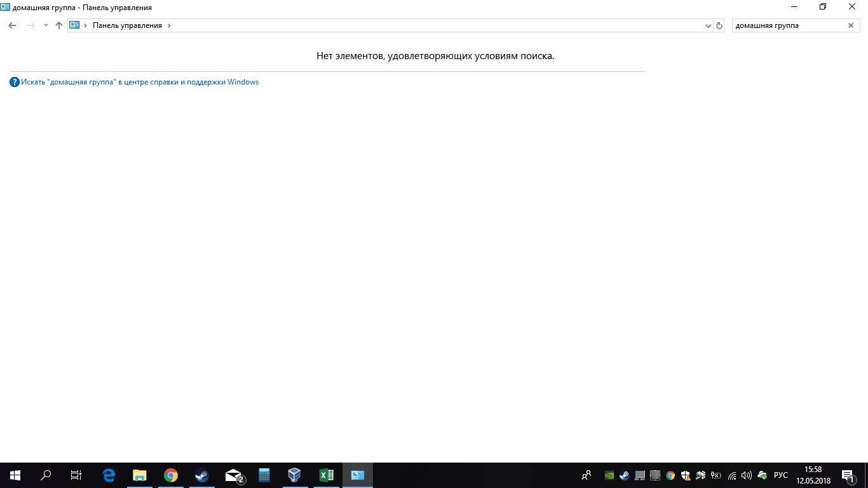The height and width of the screenshot is (488, 868).
Task: Click the active Control Panel taskbar button
Action: [358, 475]
